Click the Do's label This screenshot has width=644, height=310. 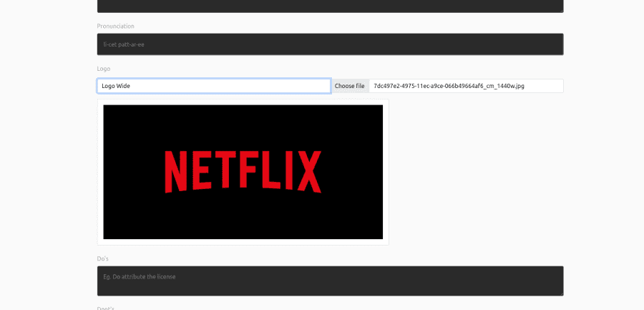point(102,258)
